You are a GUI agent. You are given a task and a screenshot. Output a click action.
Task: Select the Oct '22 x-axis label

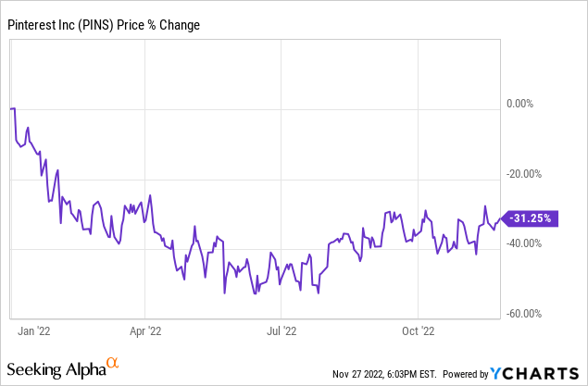click(419, 329)
